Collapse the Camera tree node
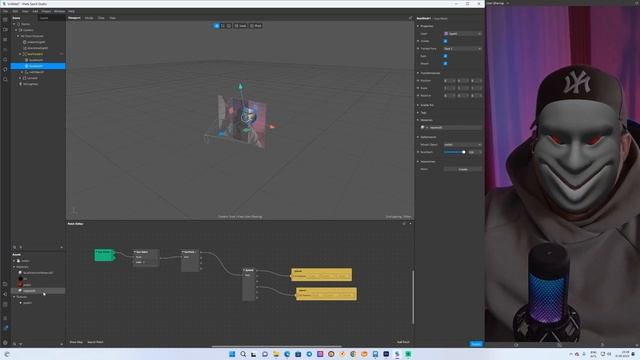The width and height of the screenshot is (640, 360). (16, 30)
